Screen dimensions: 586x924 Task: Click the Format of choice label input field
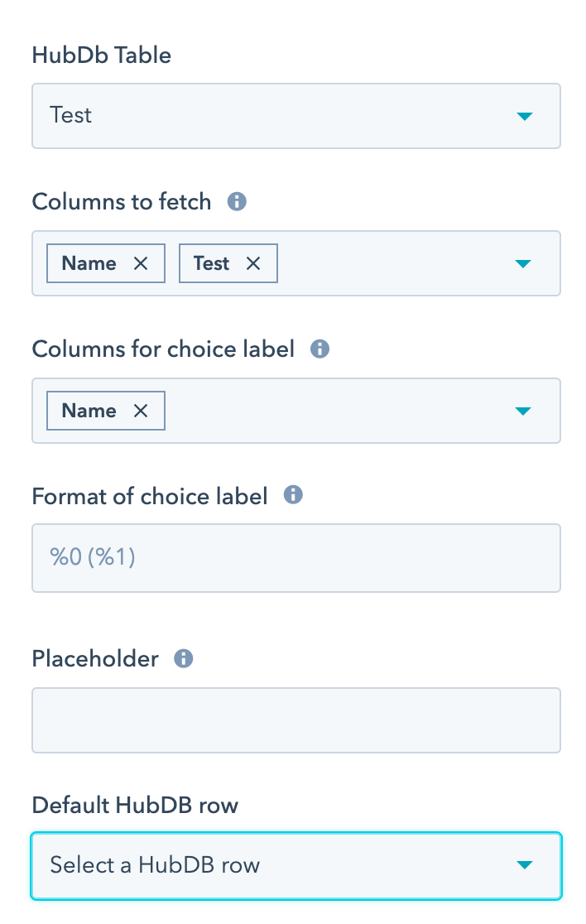tap(296, 557)
